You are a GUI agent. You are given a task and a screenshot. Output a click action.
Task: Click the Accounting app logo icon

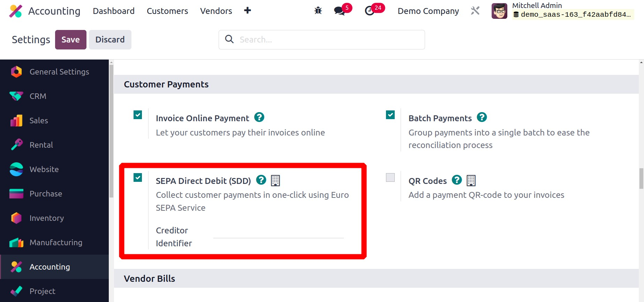click(16, 11)
